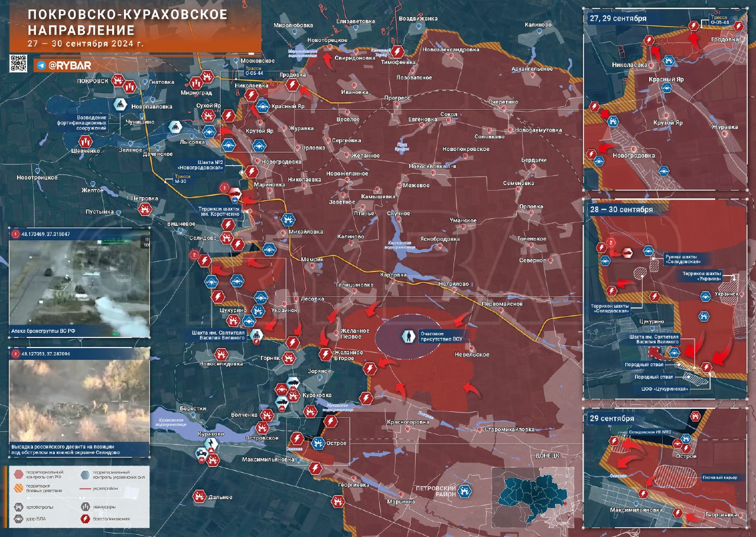The width and height of the screenshot is (756, 537).
Task: Click the soldier icon at Очаговое присутствие ВСУ
Action: coord(408,337)
